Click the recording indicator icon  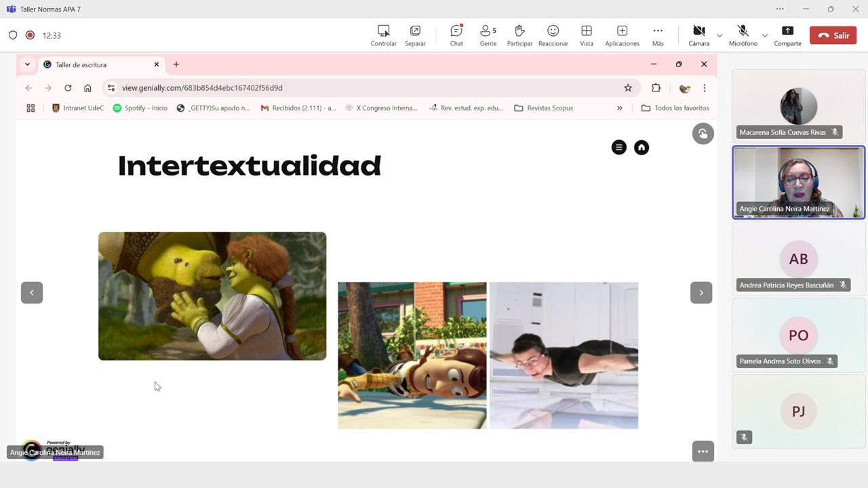pyautogui.click(x=30, y=35)
